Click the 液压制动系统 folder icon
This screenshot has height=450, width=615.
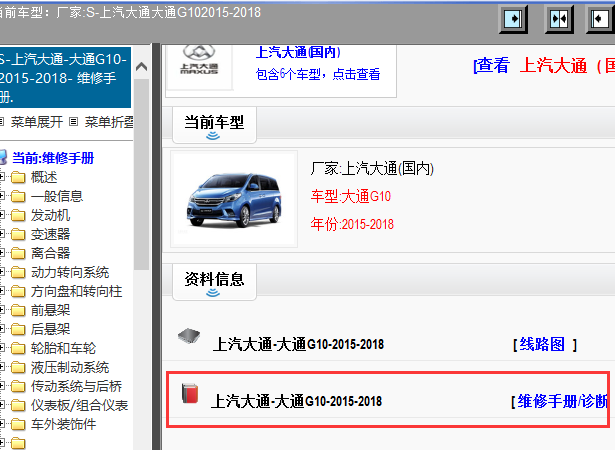tap(18, 367)
